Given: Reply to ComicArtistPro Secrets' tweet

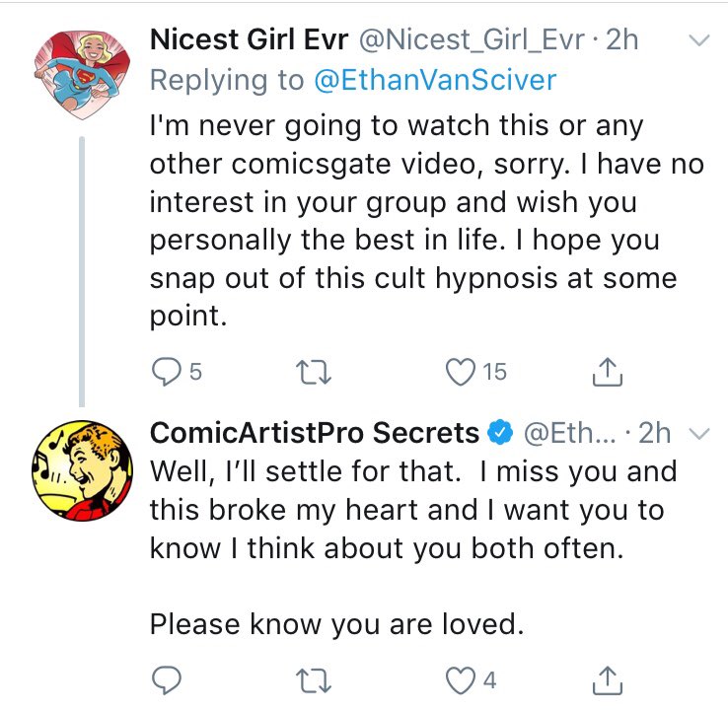Looking at the screenshot, I should (x=164, y=678).
